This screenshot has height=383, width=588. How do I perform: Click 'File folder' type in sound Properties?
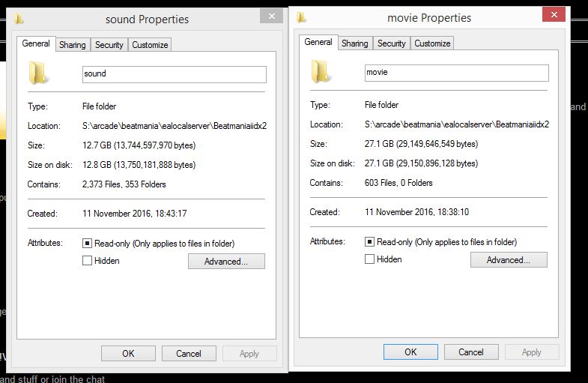click(100, 106)
